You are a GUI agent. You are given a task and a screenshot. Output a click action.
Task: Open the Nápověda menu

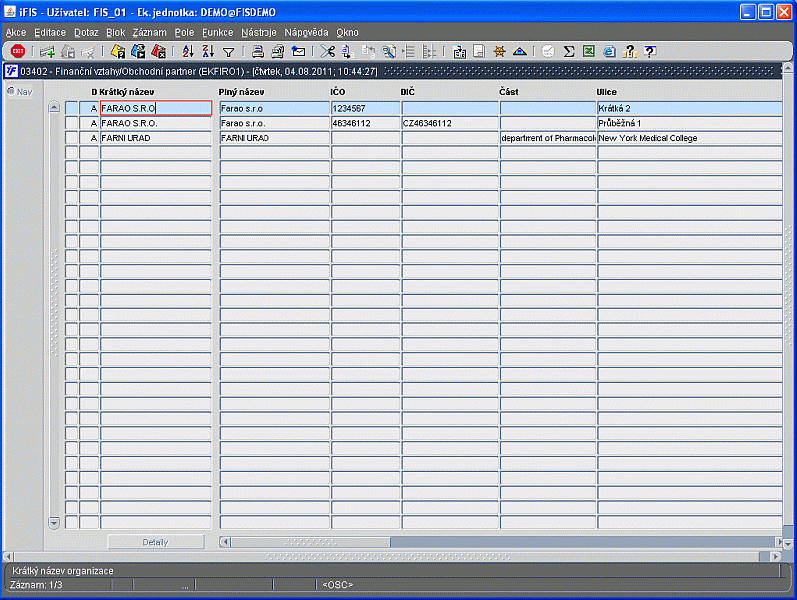click(306, 33)
